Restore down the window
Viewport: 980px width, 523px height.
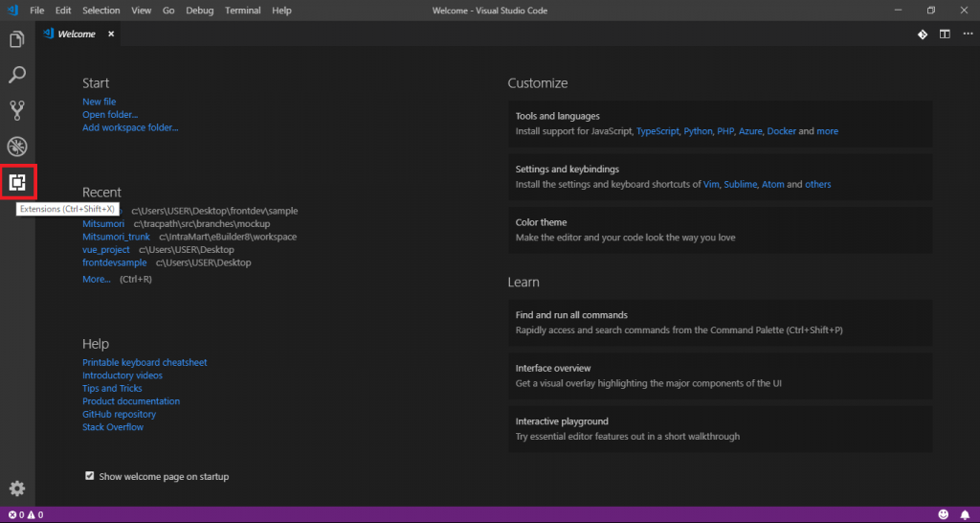click(x=931, y=10)
